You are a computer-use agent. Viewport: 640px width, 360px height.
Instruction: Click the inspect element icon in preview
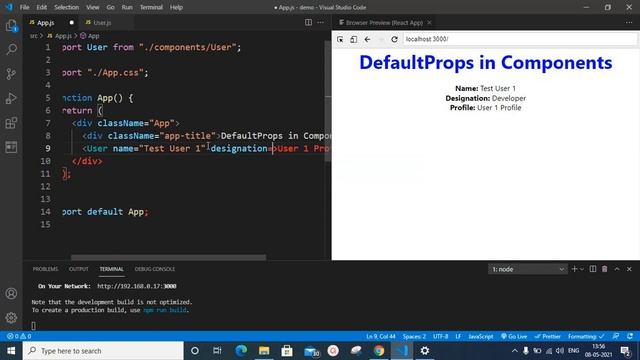coord(340,39)
